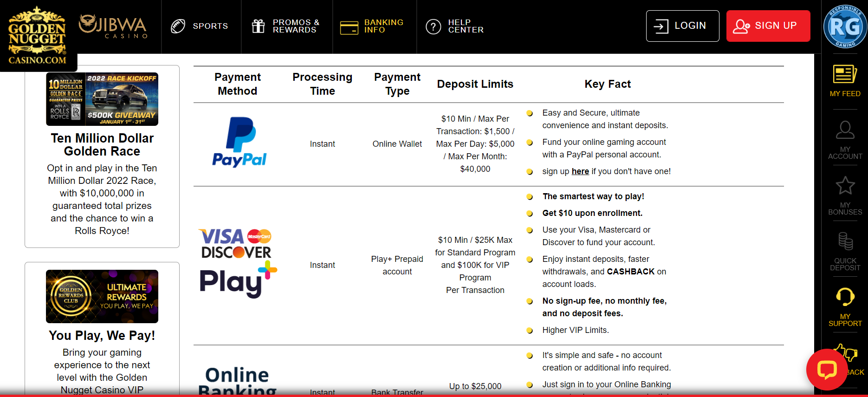868x397 pixels.
Task: Select 'The smartest way to play!' text
Action: point(593,196)
